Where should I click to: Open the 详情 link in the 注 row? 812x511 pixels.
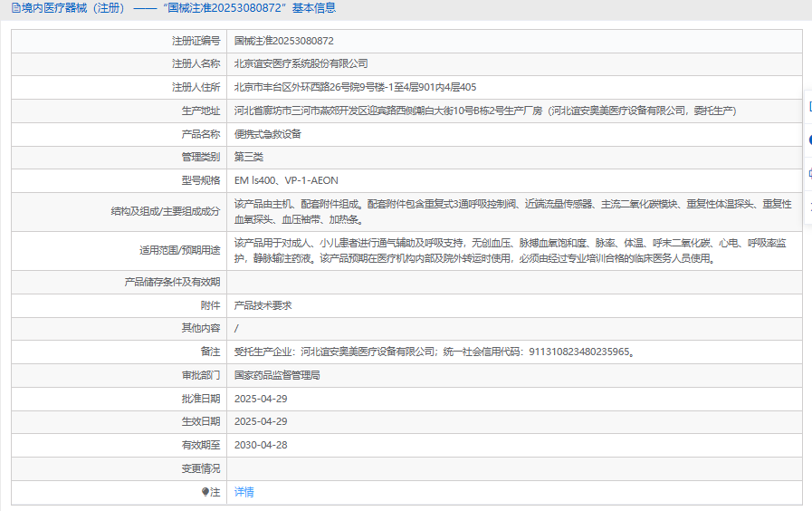(244, 492)
